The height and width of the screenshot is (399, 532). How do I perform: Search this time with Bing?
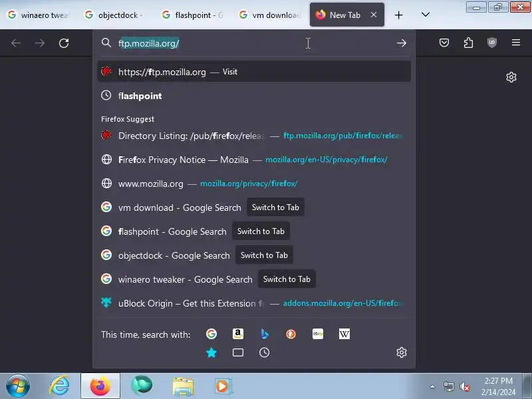265,334
